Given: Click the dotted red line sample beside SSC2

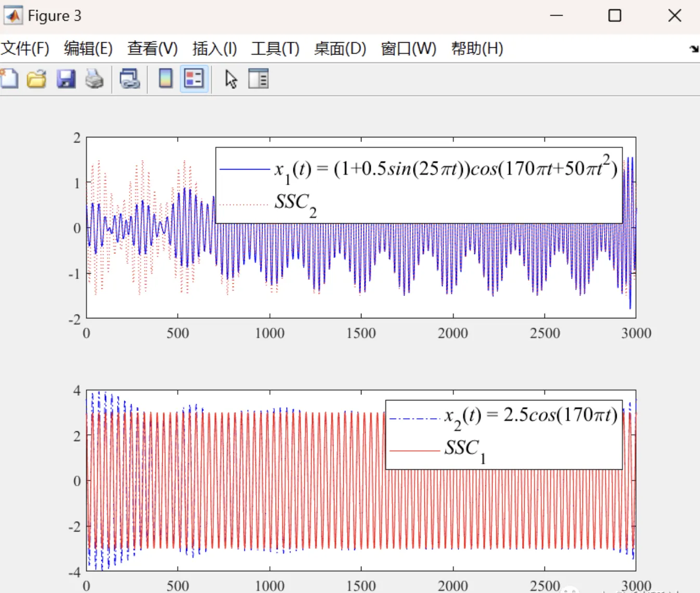Looking at the screenshot, I should coord(244,204).
